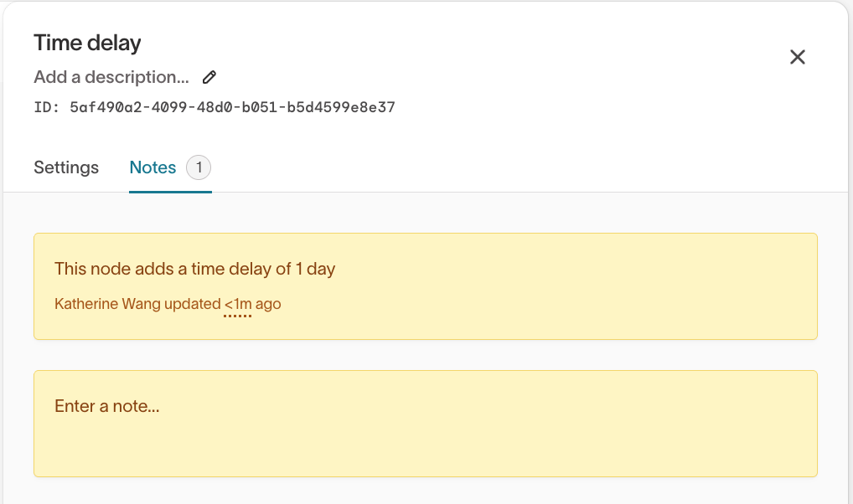Open the existing note about time delay
Viewport: 853px width, 504px height.
click(x=194, y=270)
